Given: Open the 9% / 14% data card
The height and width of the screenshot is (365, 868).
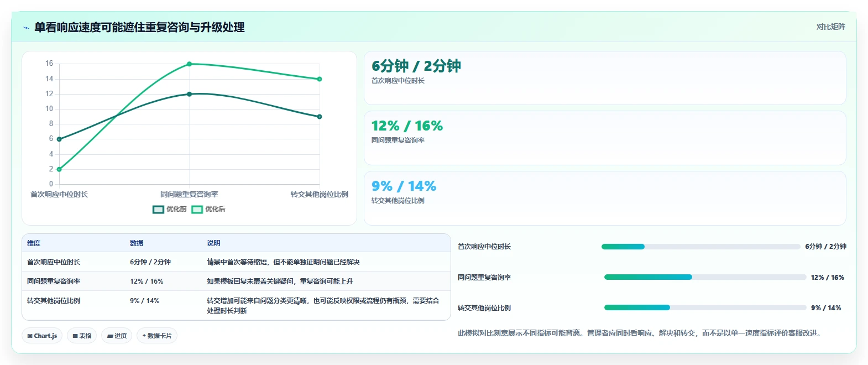Looking at the screenshot, I should tap(605, 198).
